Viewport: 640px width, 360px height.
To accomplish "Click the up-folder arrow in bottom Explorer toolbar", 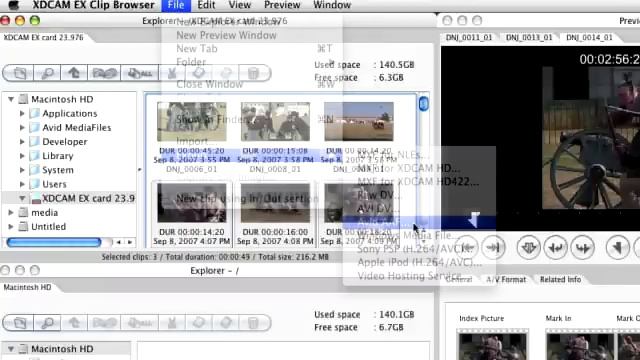I will point(74,323).
